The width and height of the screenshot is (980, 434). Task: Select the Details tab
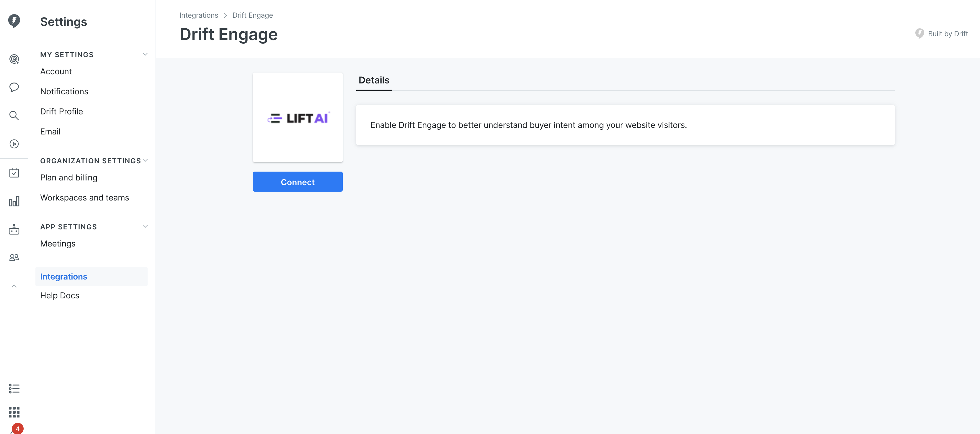374,80
